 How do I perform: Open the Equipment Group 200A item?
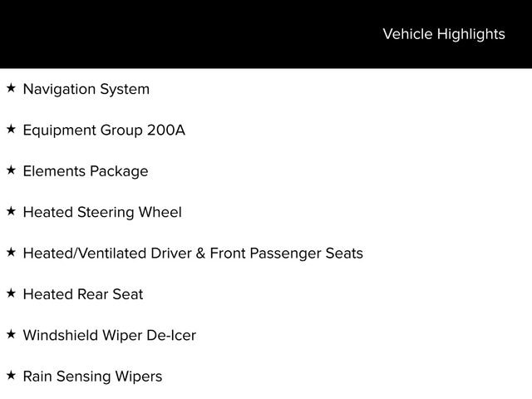pyautogui.click(x=104, y=131)
